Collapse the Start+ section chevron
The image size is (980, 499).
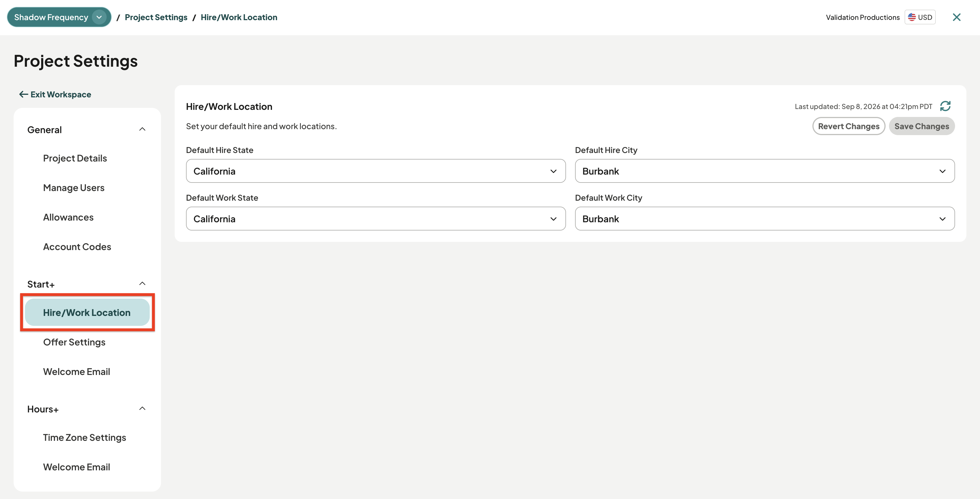[x=142, y=284]
